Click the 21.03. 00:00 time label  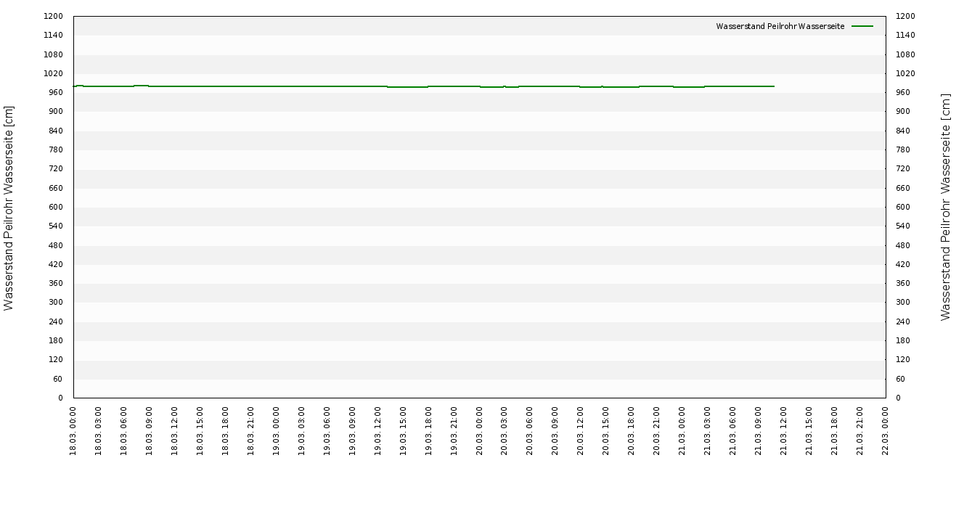682,431
